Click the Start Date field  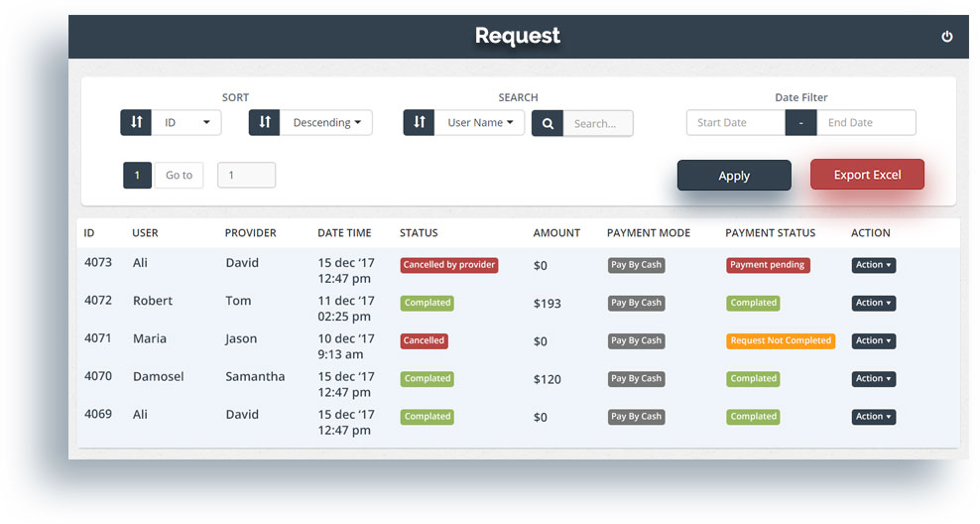click(736, 122)
